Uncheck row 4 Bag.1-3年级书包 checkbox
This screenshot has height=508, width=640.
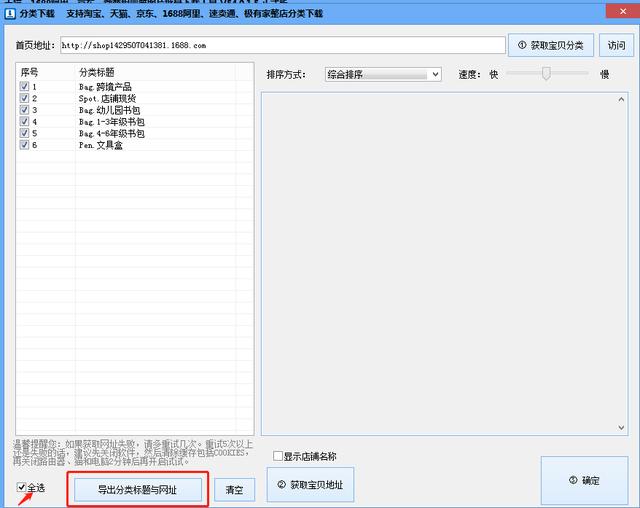(x=24, y=122)
